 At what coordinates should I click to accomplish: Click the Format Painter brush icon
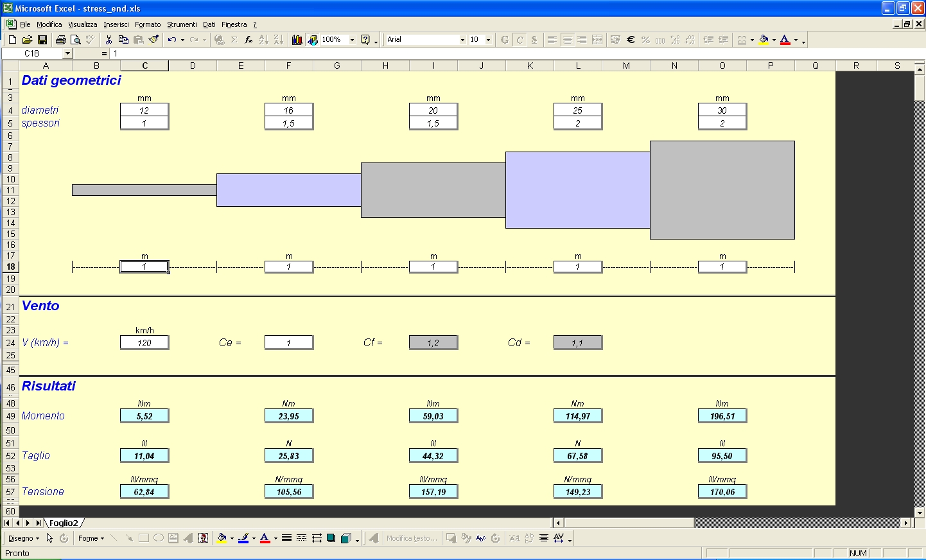click(x=153, y=40)
